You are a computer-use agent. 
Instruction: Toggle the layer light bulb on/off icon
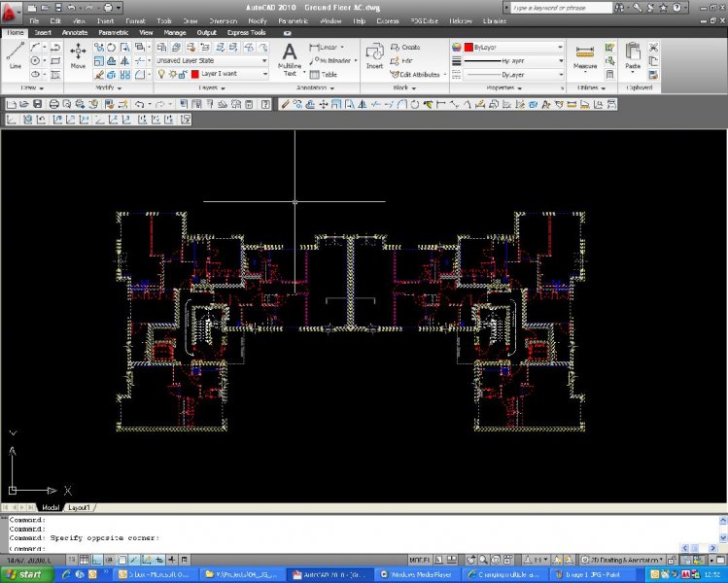[x=161, y=74]
